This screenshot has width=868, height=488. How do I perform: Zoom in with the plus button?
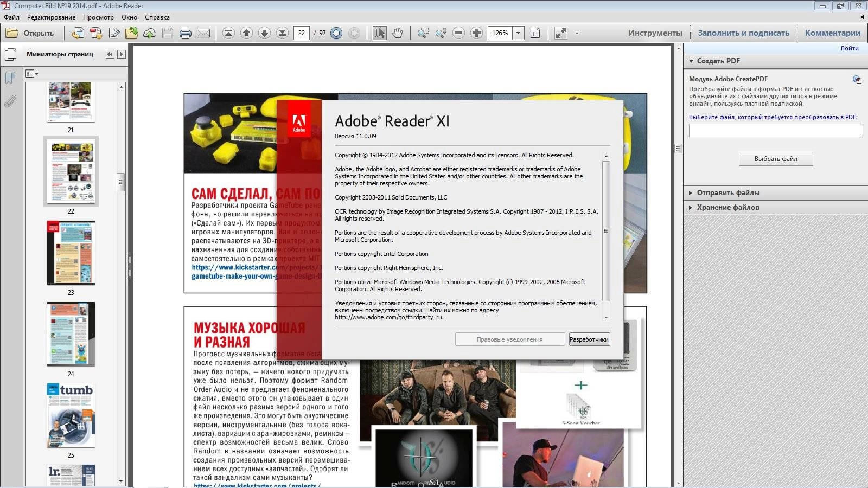tap(476, 33)
